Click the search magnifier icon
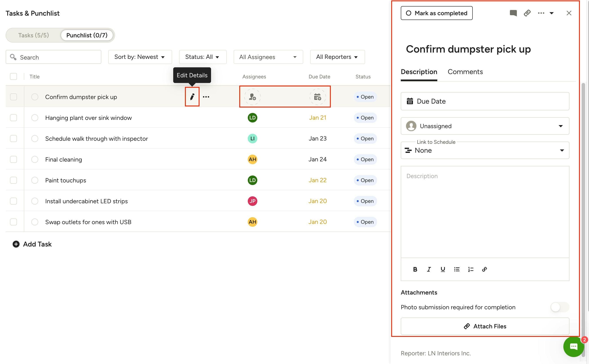This screenshot has height=364, width=589. (x=13, y=57)
